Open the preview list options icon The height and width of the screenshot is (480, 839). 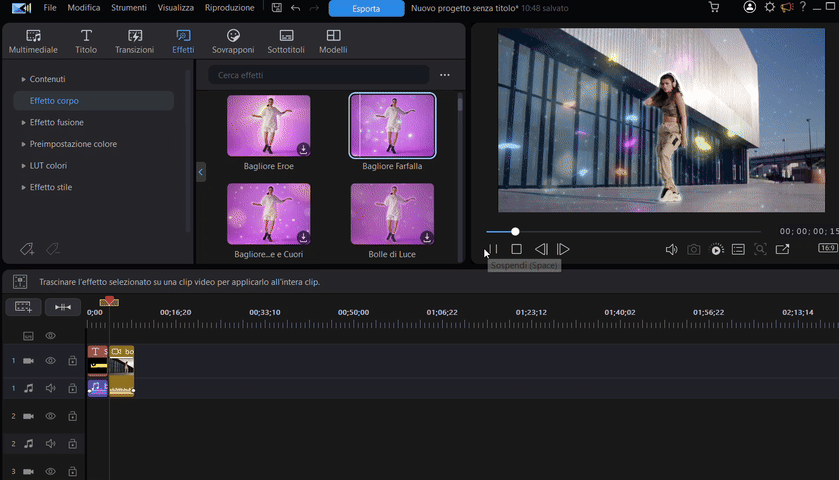click(738, 249)
